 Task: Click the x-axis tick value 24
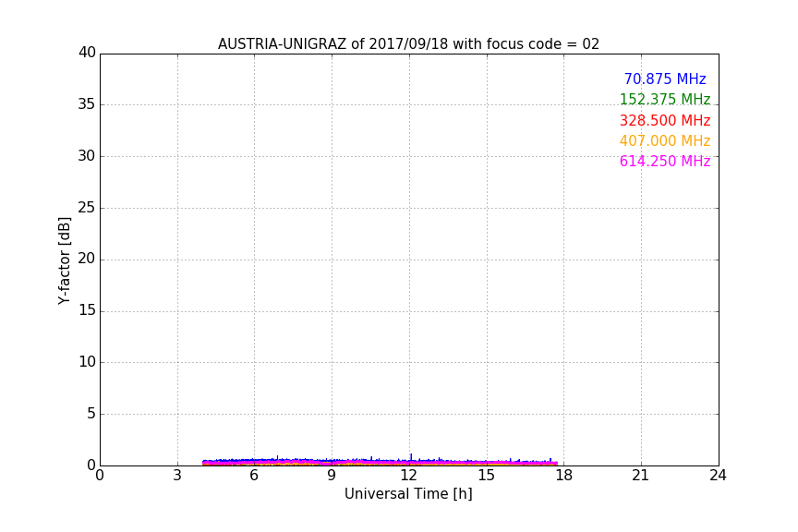pos(718,476)
